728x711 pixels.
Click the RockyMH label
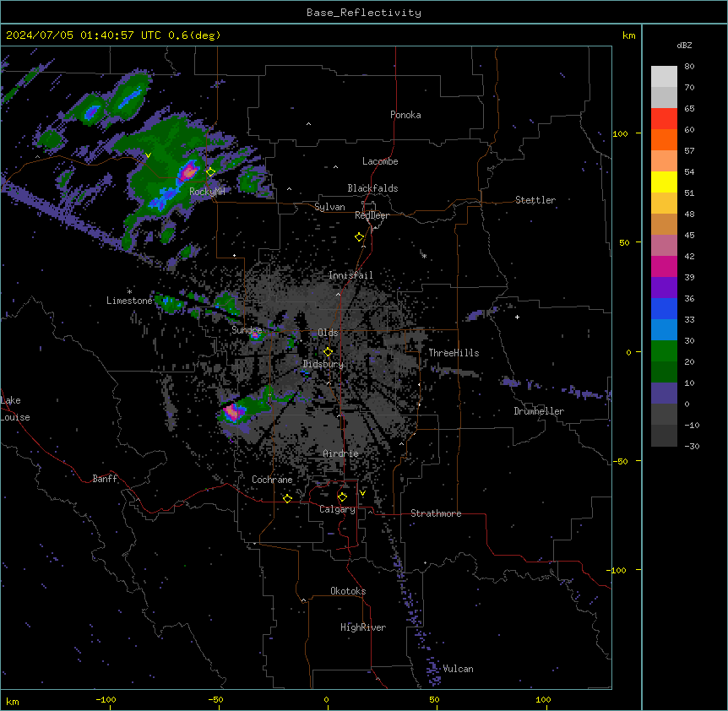(207, 192)
